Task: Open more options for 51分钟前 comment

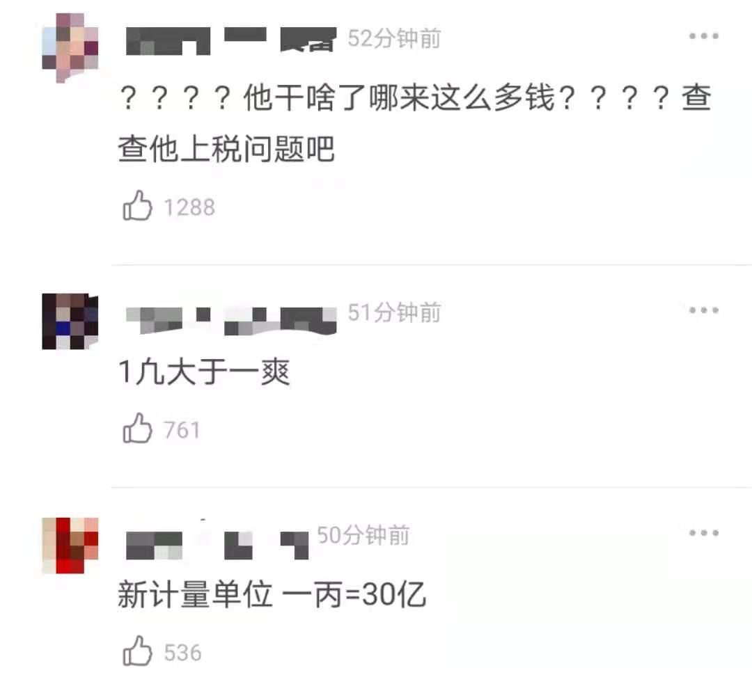Action: [703, 310]
